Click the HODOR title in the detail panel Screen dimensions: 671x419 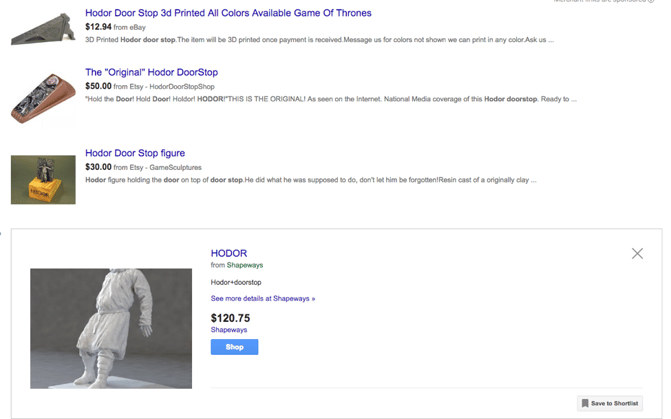(229, 253)
